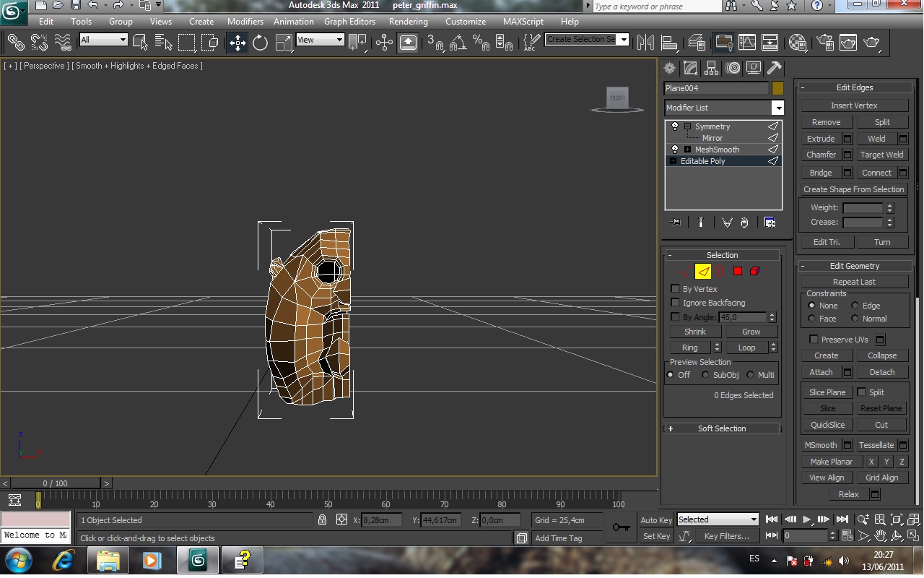Activate the Select and Rotate tool
Screen dimensions: 924x578
pyautogui.click(x=261, y=42)
